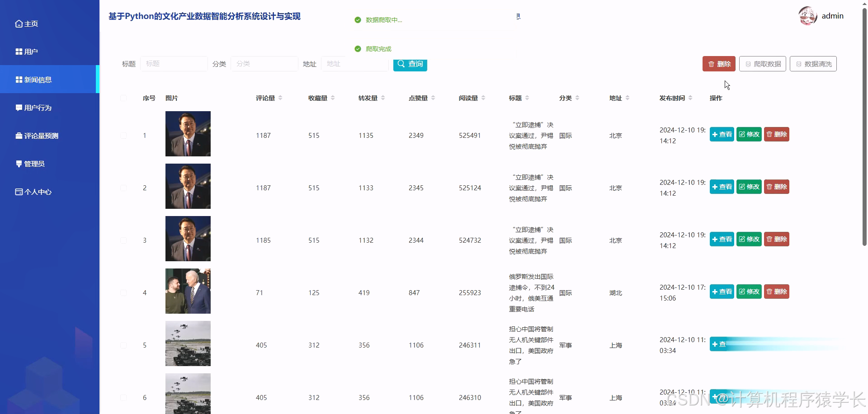Click the green checkmark beside 爬取完成

pyautogui.click(x=358, y=49)
